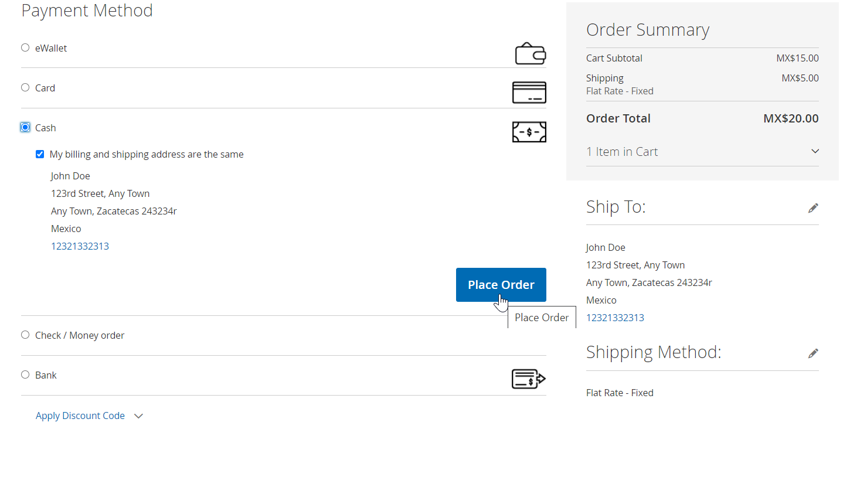Select eWallet payment method

[x=25, y=48]
